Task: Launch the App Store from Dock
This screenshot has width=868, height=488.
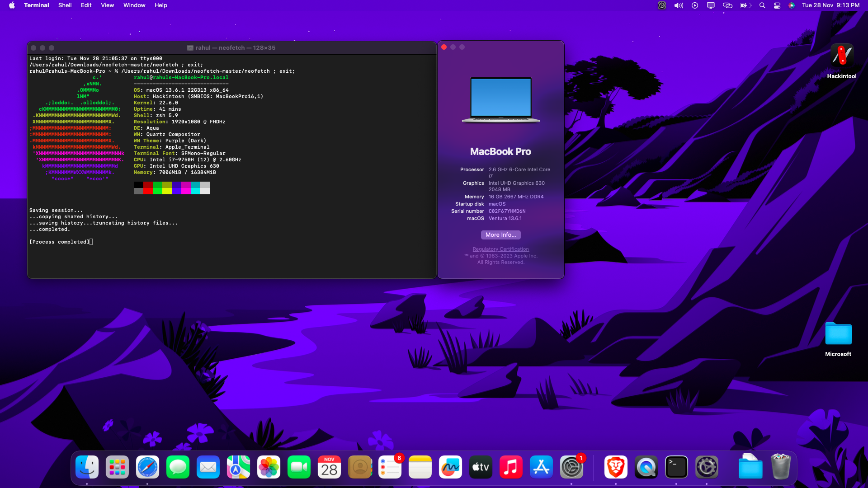Action: (541, 467)
